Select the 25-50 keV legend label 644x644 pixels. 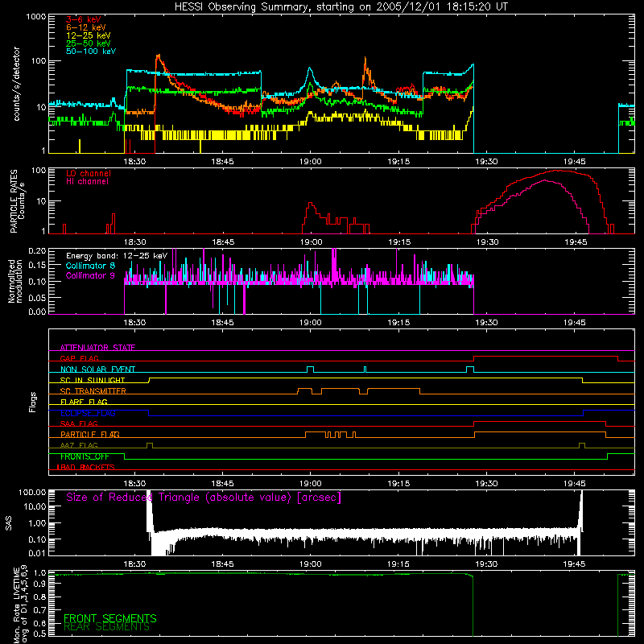click(x=88, y=43)
